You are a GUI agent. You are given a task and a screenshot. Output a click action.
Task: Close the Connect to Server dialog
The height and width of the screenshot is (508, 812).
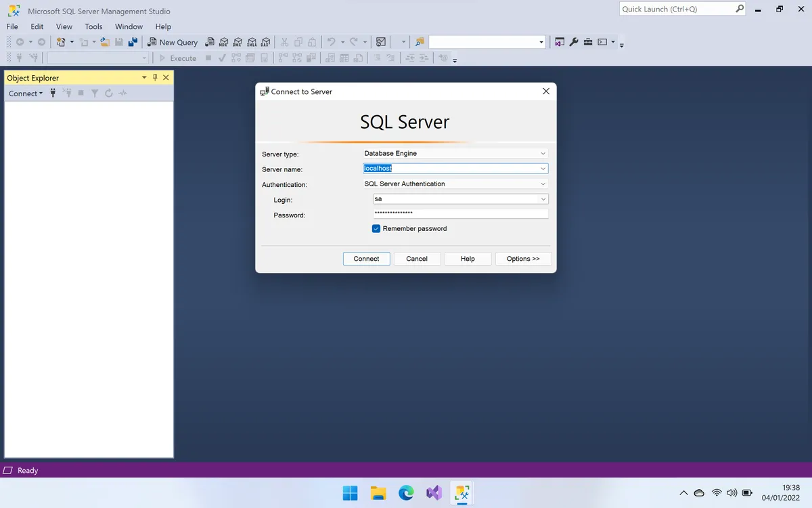coord(546,91)
